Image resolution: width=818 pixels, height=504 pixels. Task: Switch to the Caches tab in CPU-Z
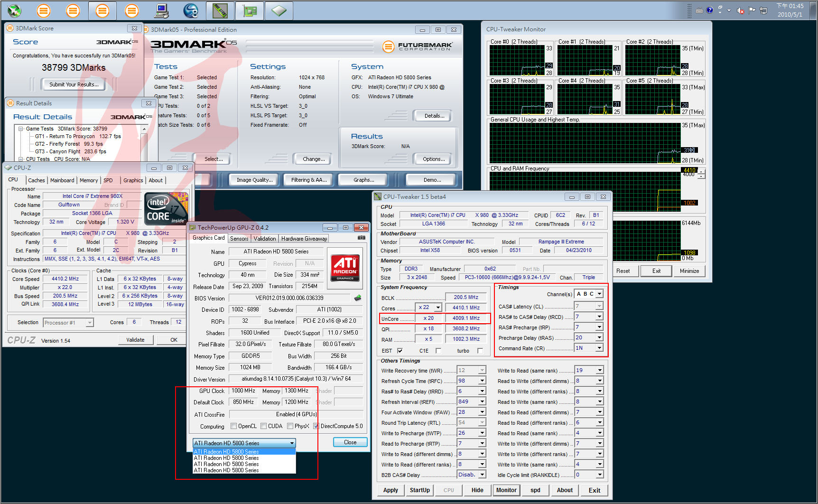36,180
